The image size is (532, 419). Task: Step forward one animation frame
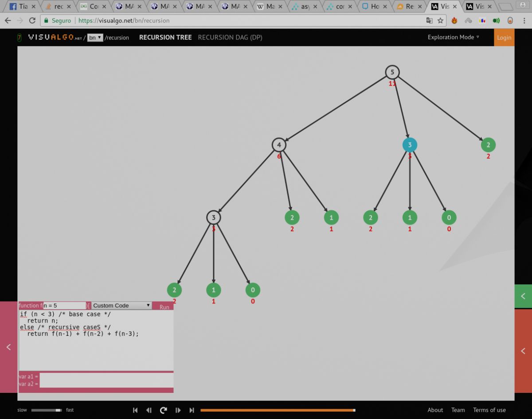pos(178,410)
